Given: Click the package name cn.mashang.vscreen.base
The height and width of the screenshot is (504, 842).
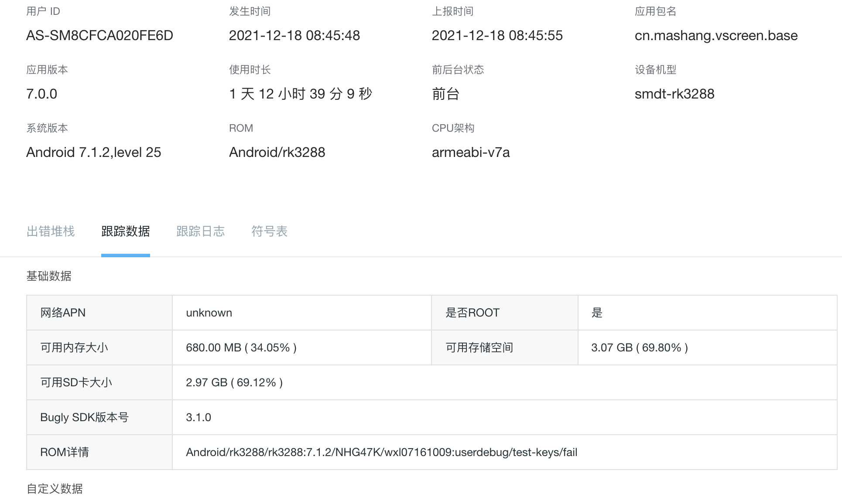Looking at the screenshot, I should [716, 35].
